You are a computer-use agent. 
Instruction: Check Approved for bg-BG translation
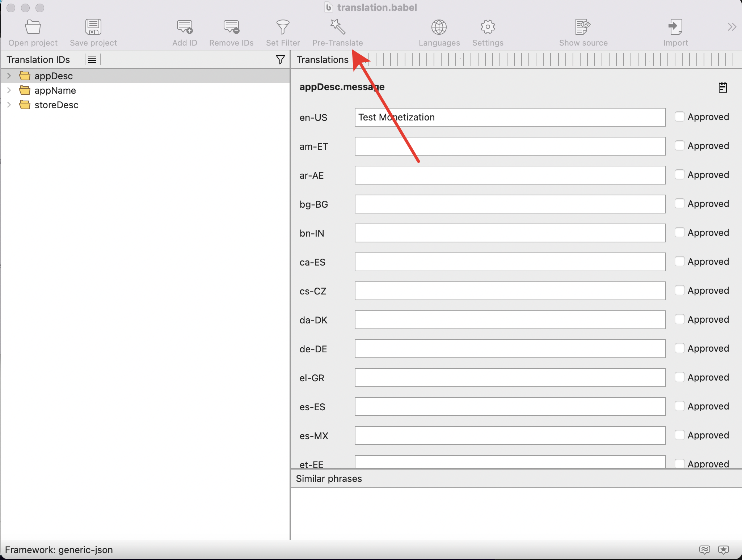tap(679, 203)
